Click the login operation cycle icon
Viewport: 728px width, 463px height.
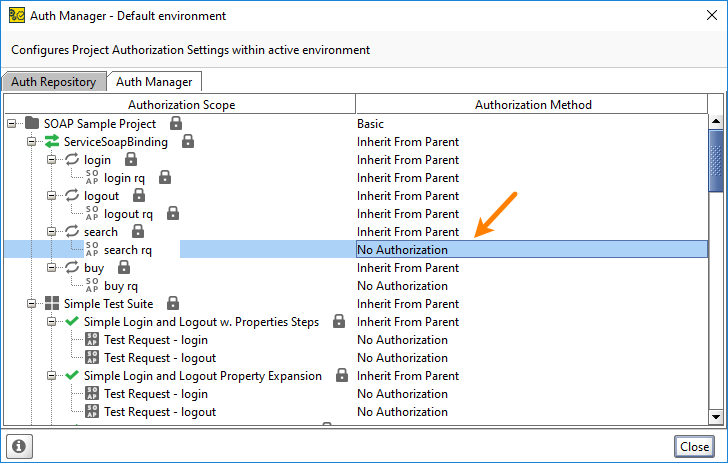coord(72,159)
